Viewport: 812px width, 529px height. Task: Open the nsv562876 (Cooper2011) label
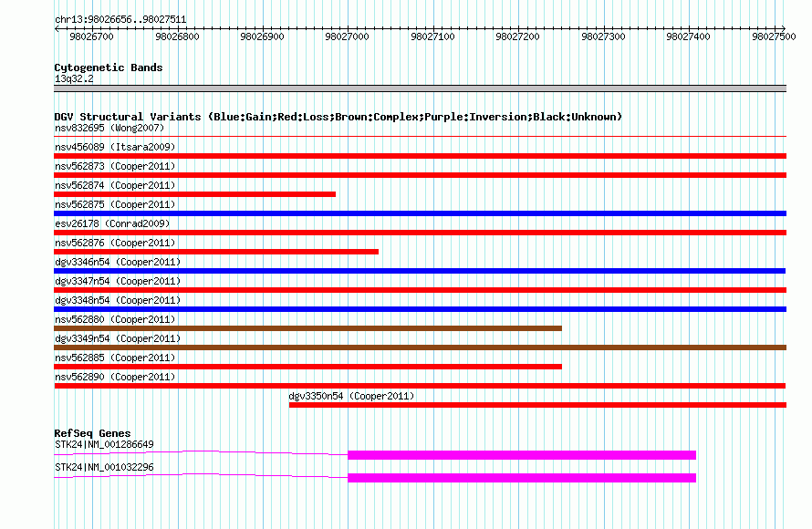[115, 243]
